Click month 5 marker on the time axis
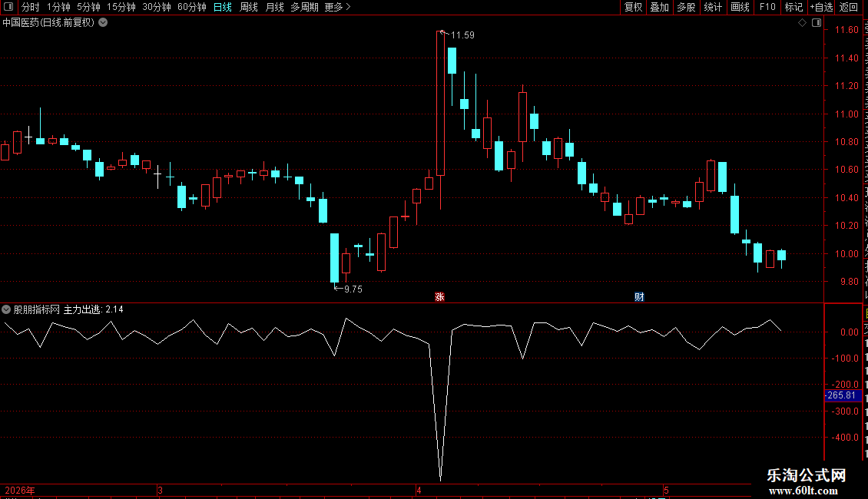This screenshot has width=868, height=499. pos(667,491)
